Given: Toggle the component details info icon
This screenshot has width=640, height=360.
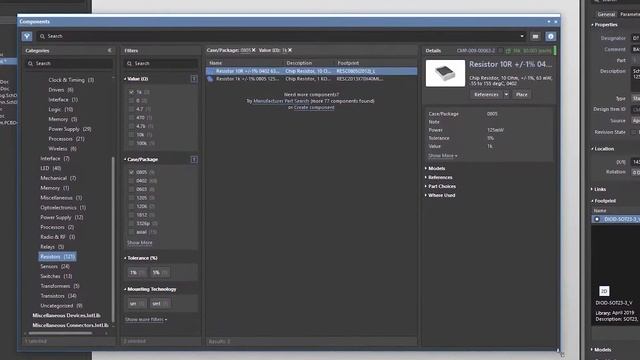Looking at the screenshot, I should (x=551, y=36).
